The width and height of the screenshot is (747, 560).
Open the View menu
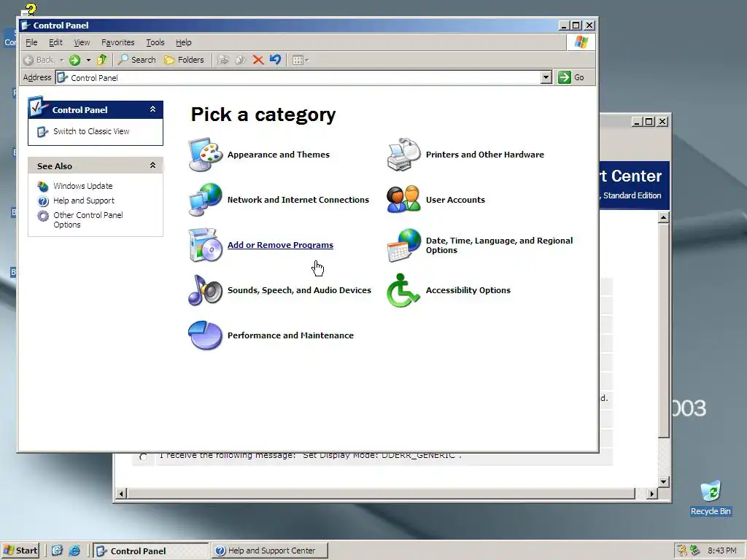(x=82, y=42)
